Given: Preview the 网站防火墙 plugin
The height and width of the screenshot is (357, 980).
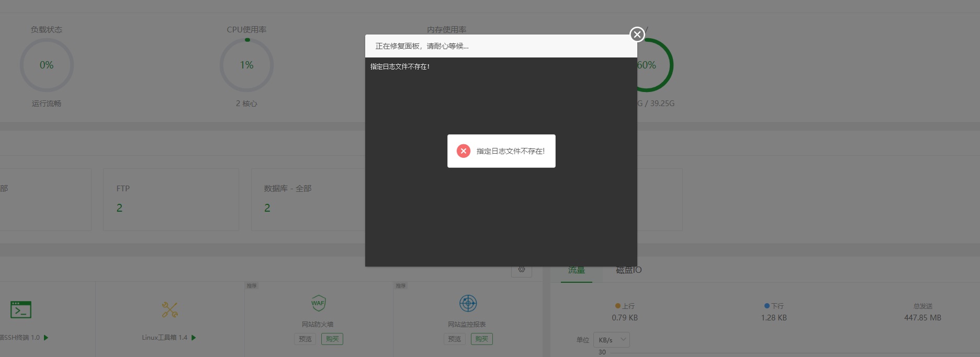Looking at the screenshot, I should click(305, 339).
